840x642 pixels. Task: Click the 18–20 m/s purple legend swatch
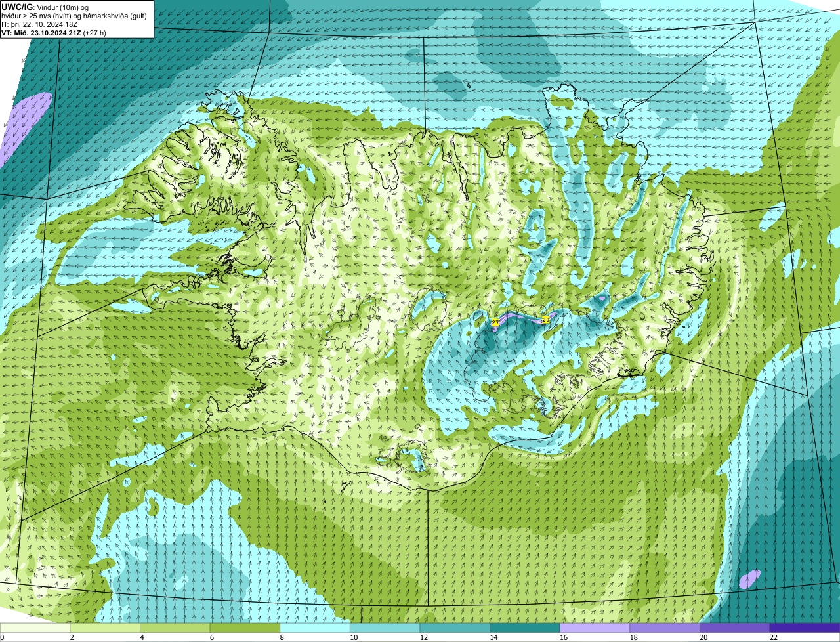point(665,628)
